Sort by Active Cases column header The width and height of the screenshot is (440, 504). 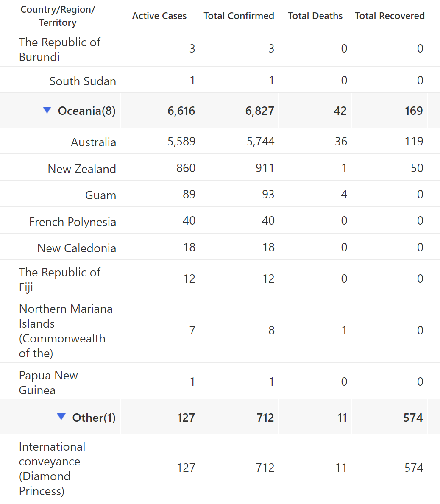pos(159,16)
